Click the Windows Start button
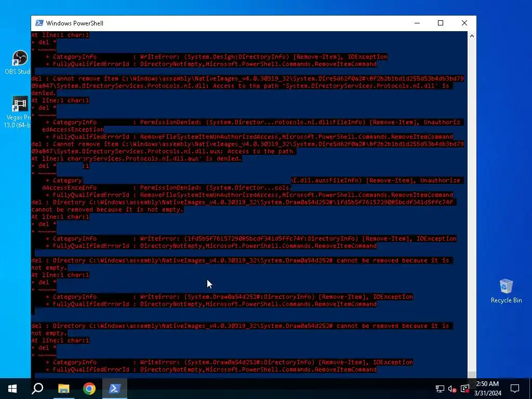The image size is (532, 399). 12,389
